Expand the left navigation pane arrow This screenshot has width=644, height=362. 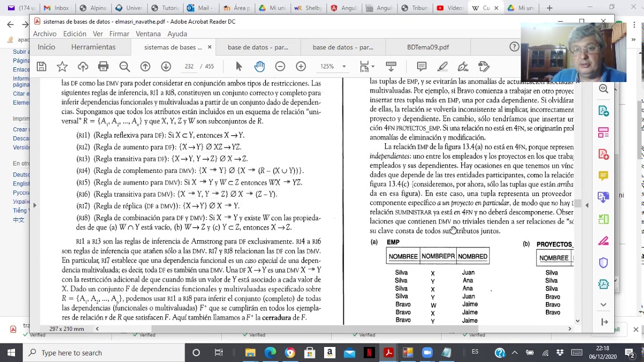(x=35, y=205)
